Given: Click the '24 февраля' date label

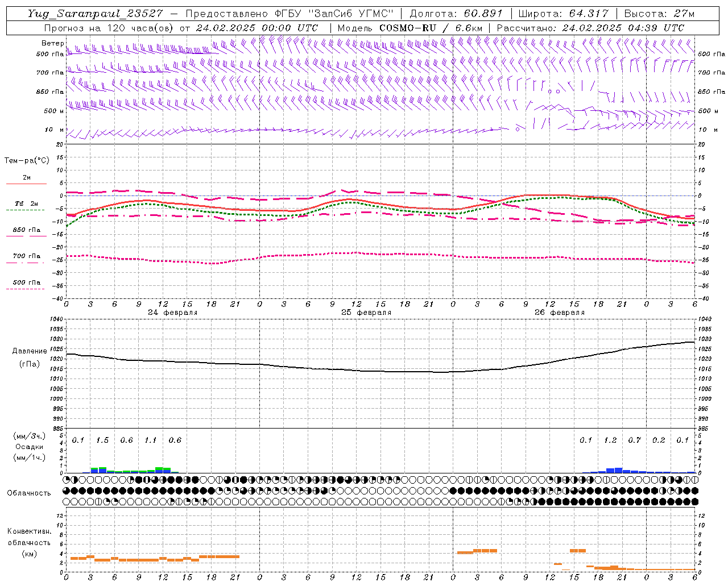Looking at the screenshot, I should point(173,313).
